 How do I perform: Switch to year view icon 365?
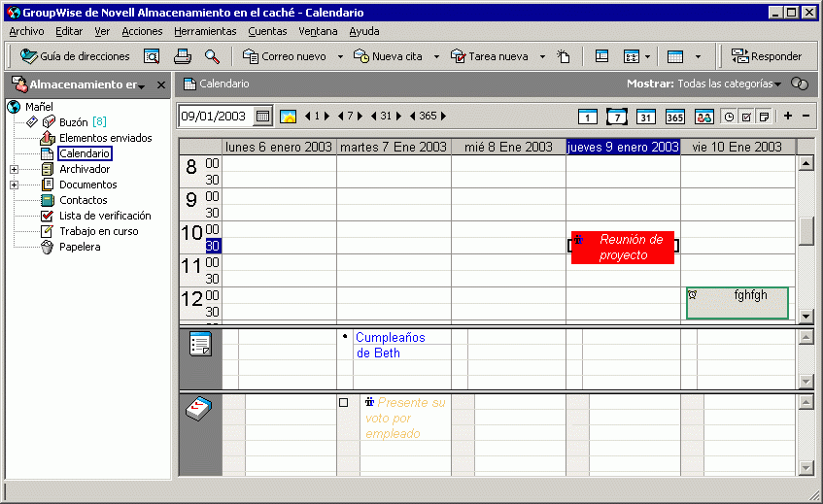pos(674,117)
